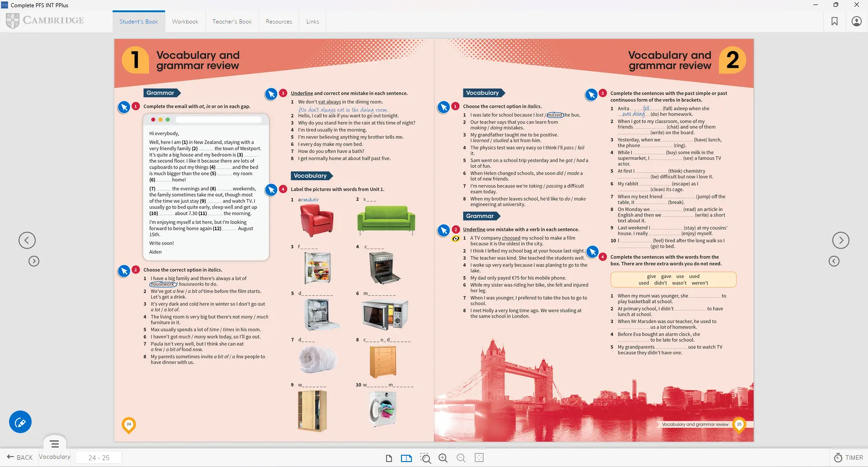Select the zoom to area tool

[425, 458]
